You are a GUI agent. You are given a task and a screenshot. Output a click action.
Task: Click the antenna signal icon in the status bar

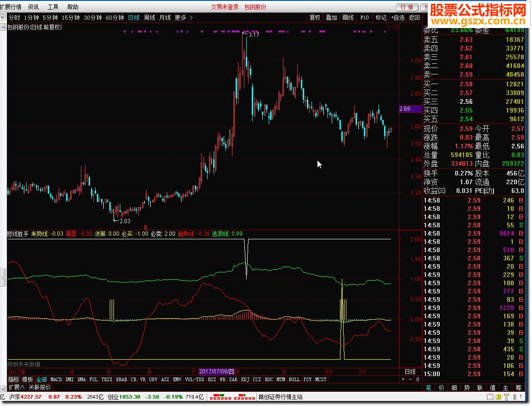507,397
